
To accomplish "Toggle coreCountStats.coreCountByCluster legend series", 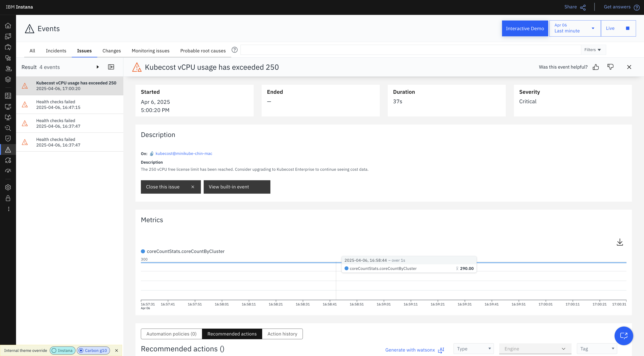I will (183, 251).
